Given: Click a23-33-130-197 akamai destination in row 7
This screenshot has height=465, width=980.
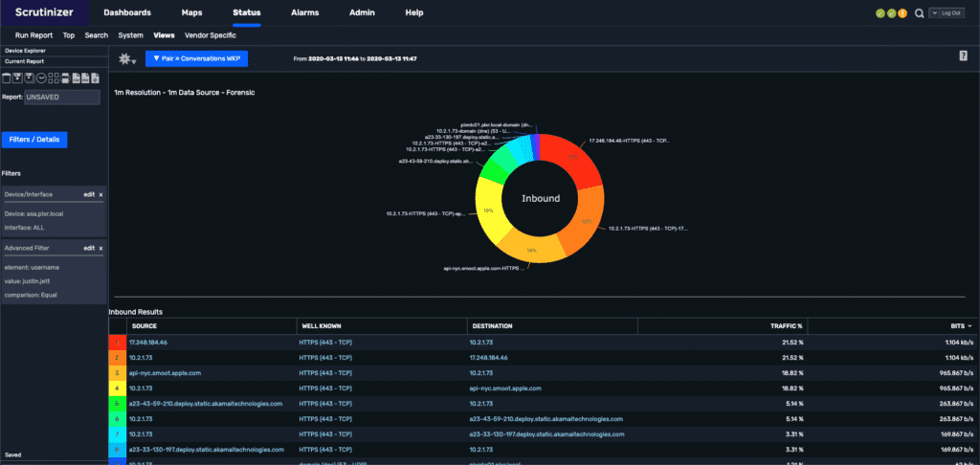Looking at the screenshot, I should [x=546, y=434].
